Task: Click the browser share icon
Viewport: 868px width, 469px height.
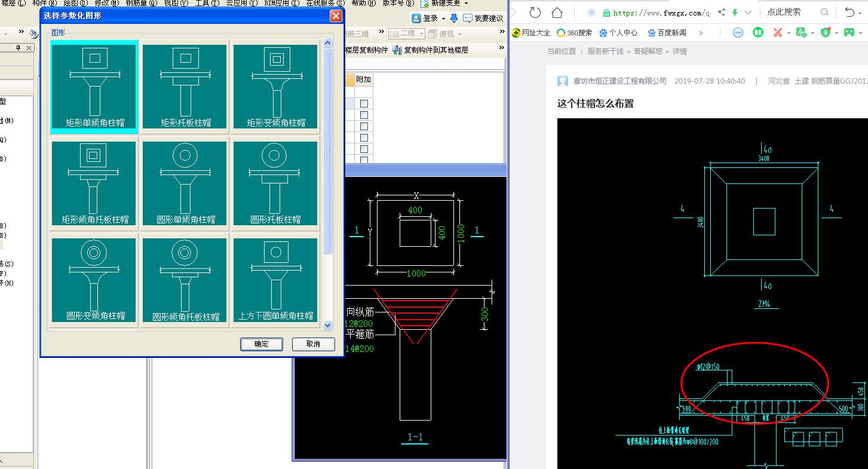Action: click(x=722, y=13)
